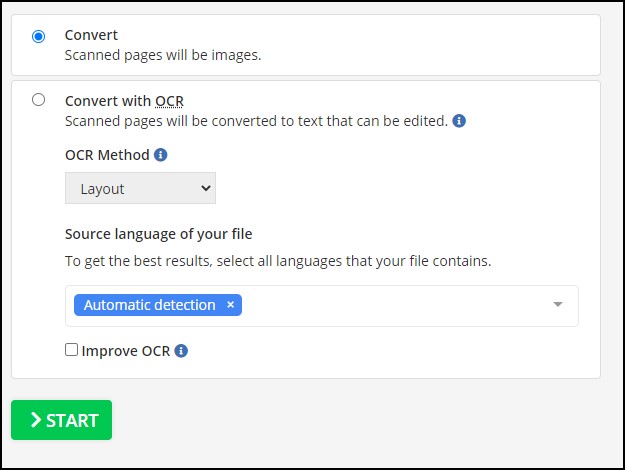Click 'Scanned pages will be converted to text' description
The height and width of the screenshot is (470, 625).
tap(256, 121)
